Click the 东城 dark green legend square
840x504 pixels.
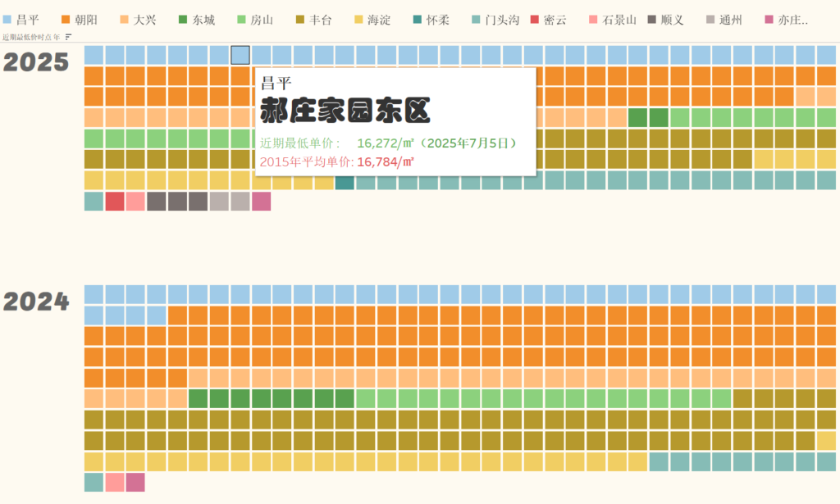pyautogui.click(x=183, y=20)
